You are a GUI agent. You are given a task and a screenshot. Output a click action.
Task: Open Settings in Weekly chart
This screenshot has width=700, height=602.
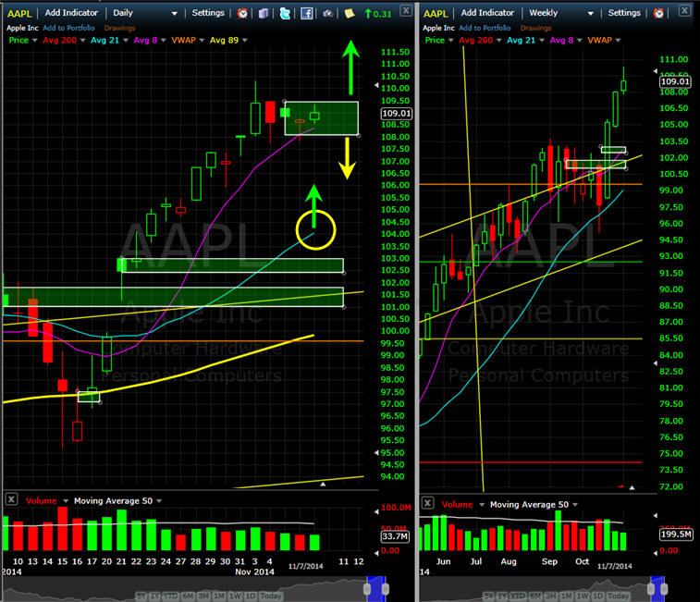click(624, 13)
